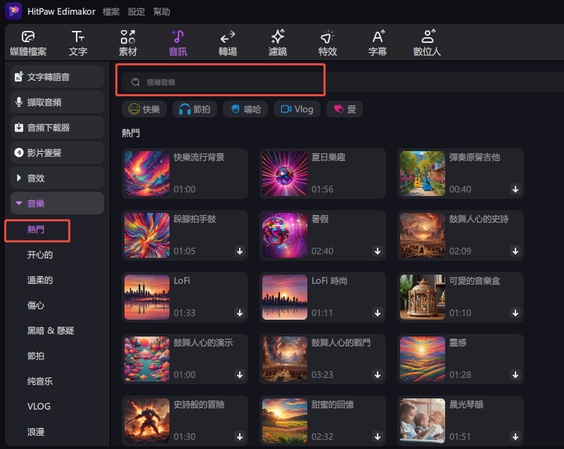This screenshot has height=449, width=564.
Task: Download the 靈感 track
Action: click(515, 375)
